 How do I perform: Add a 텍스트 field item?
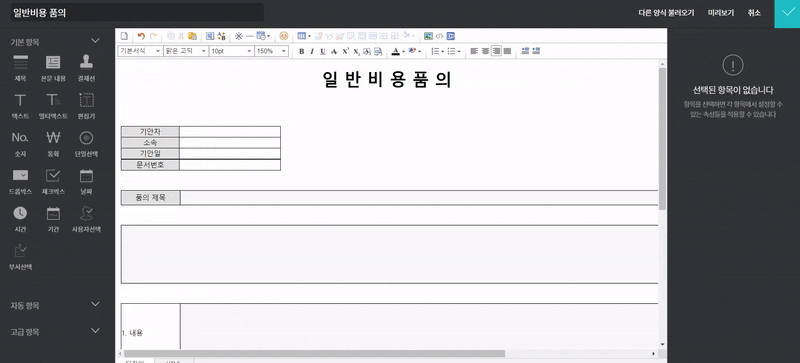(x=20, y=106)
